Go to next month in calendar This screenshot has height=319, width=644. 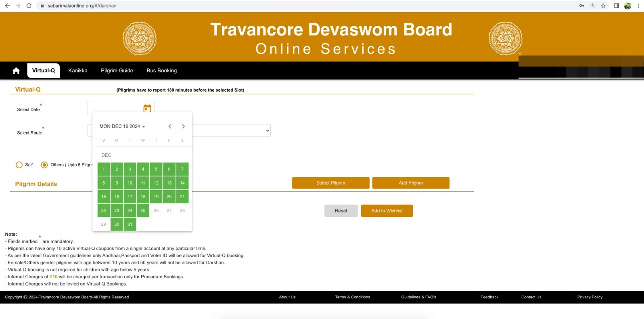[x=184, y=126]
